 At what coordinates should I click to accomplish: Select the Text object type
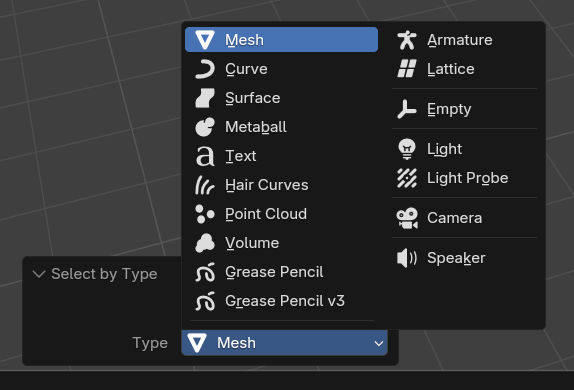281,156
